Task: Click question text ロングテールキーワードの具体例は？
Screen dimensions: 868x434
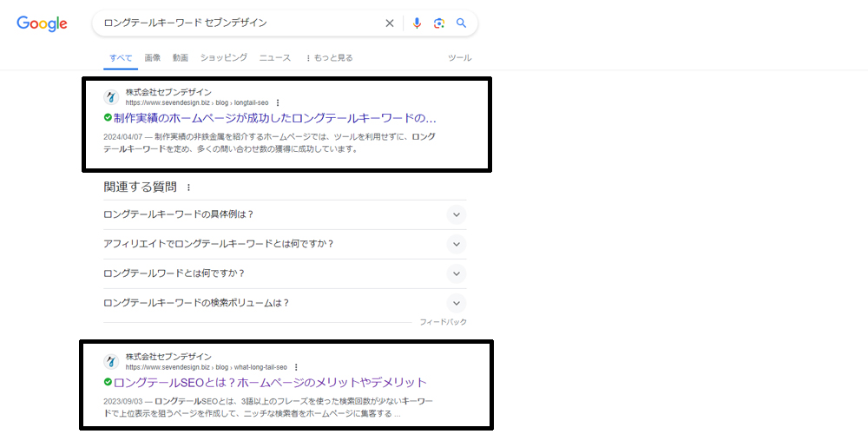Action: click(x=179, y=214)
